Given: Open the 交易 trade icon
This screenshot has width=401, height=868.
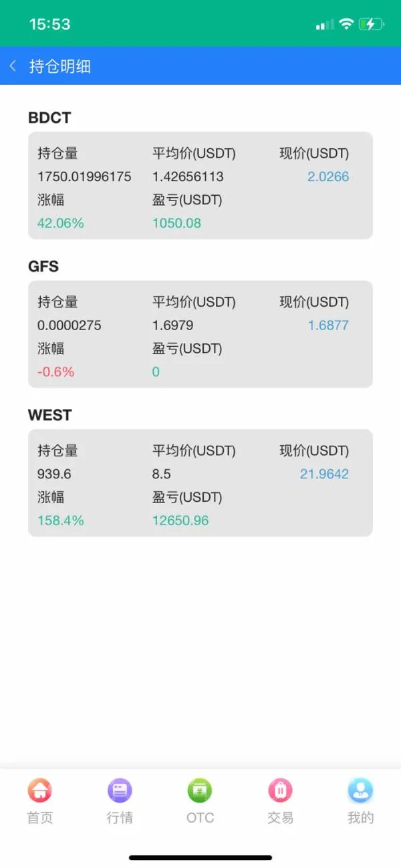Looking at the screenshot, I should point(280,791).
